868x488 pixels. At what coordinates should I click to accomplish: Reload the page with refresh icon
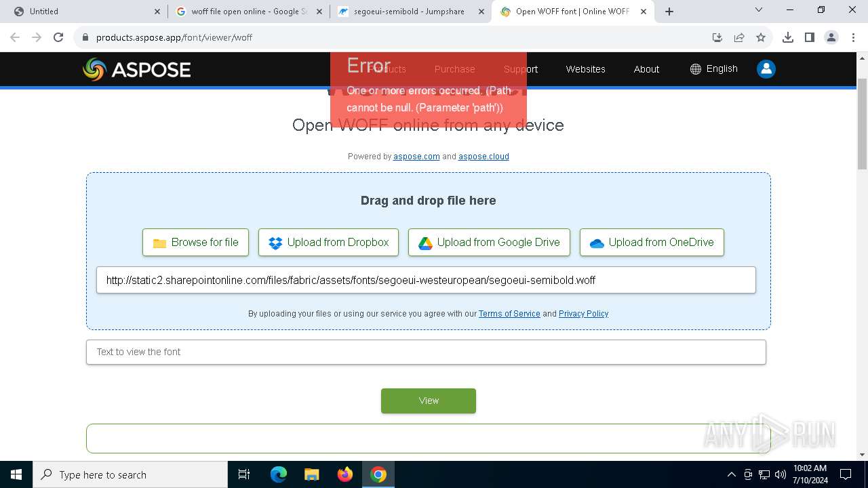click(58, 37)
